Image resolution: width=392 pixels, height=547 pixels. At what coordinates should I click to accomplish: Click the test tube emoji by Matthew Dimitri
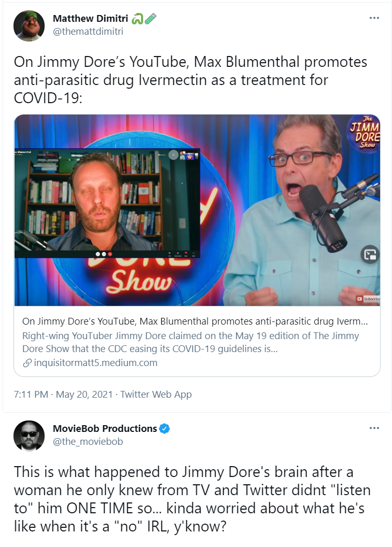coord(151,19)
